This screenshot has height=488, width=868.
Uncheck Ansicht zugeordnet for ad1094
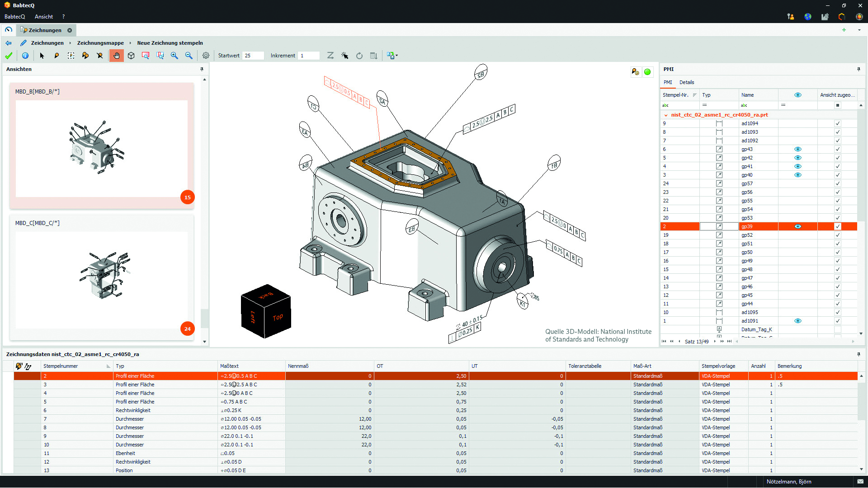coord(838,123)
